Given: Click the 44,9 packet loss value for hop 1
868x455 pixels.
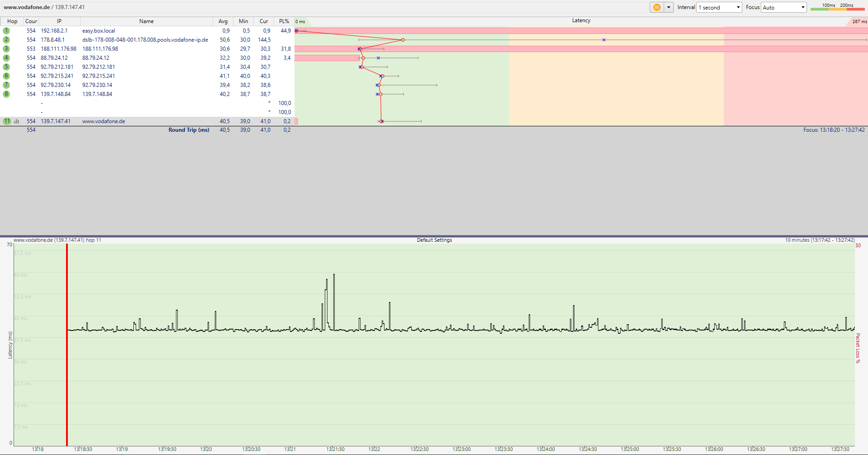Looking at the screenshot, I should [286, 31].
